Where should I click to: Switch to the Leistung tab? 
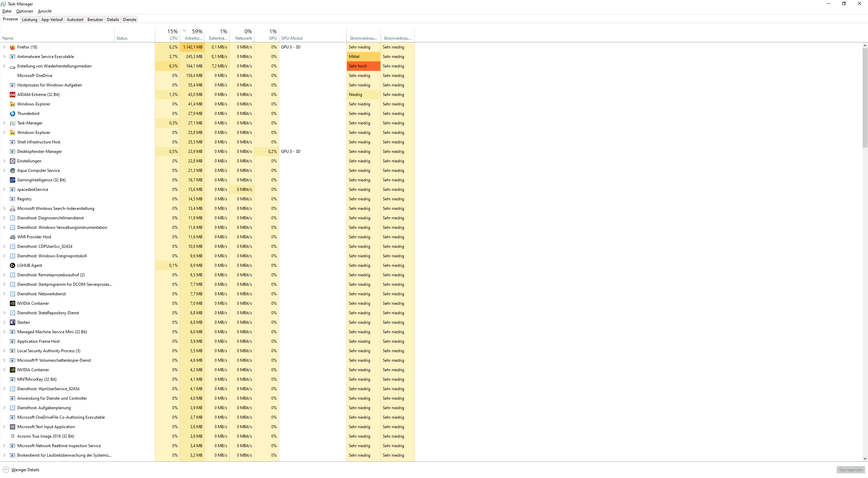(29, 20)
